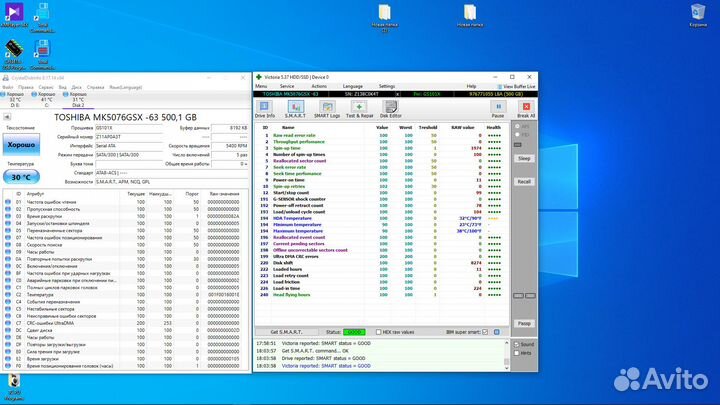Click log scrollbar down arrow in Victoria
The width and height of the screenshot is (720, 405).
506,368
